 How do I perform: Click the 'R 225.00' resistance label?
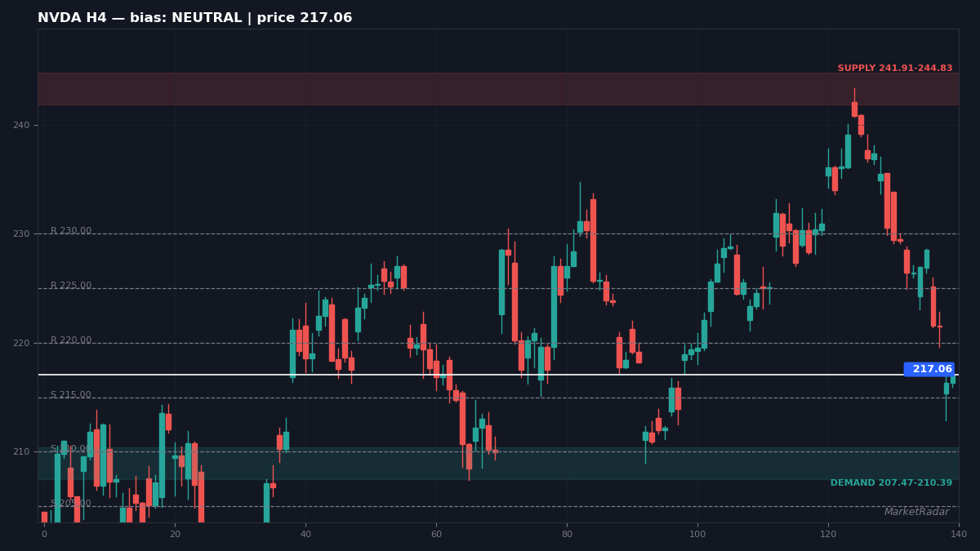(x=71, y=286)
